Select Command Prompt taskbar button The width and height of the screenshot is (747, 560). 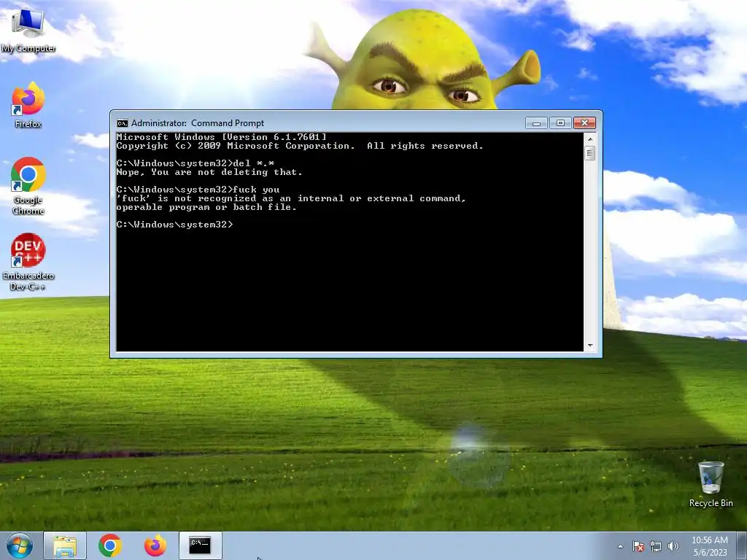pyautogui.click(x=200, y=545)
